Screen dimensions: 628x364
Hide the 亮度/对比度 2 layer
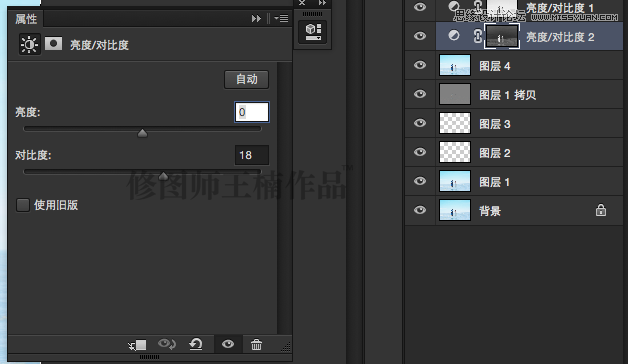[x=420, y=36]
